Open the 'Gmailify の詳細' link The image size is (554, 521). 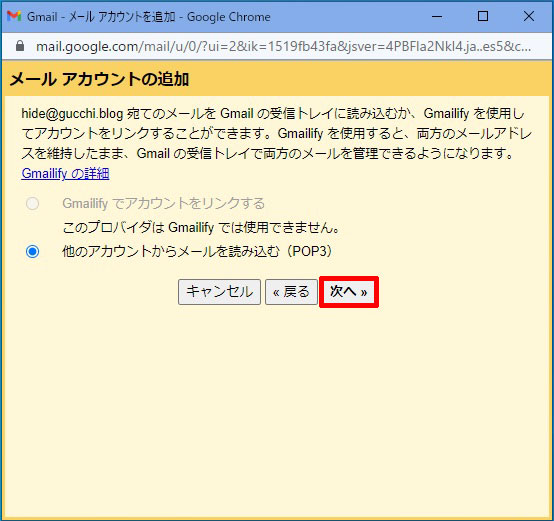pos(65,173)
